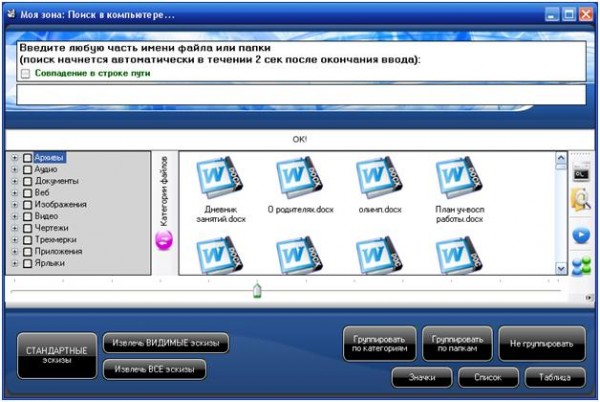
Task: Enable the Видео category checkbox
Action: [27, 216]
